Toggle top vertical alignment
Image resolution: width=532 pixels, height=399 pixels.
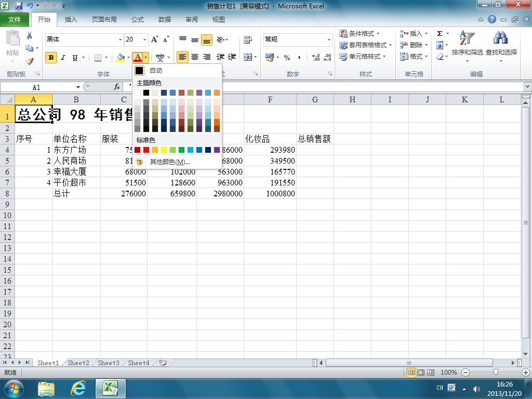pyautogui.click(x=182, y=39)
